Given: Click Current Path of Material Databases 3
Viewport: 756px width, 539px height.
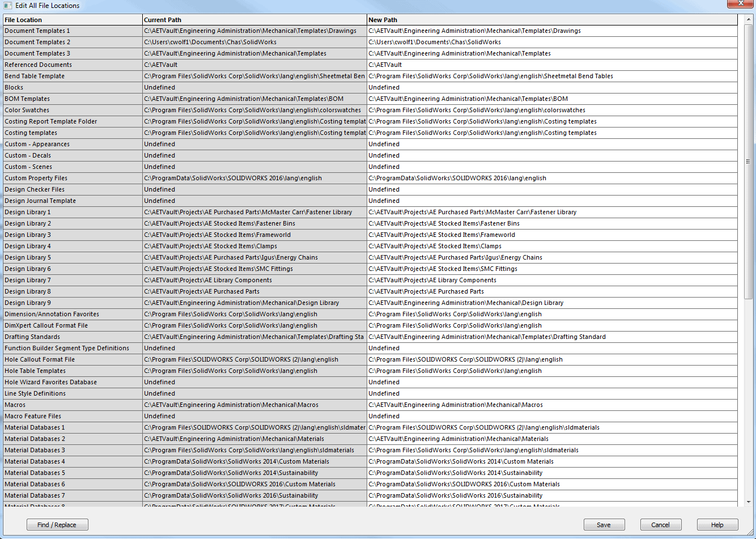Looking at the screenshot, I should click(254, 450).
